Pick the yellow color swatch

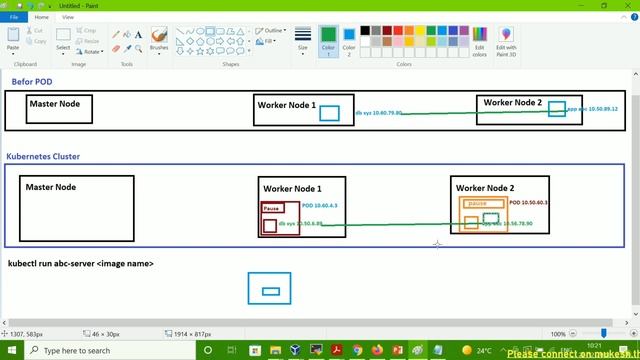(x=420, y=30)
